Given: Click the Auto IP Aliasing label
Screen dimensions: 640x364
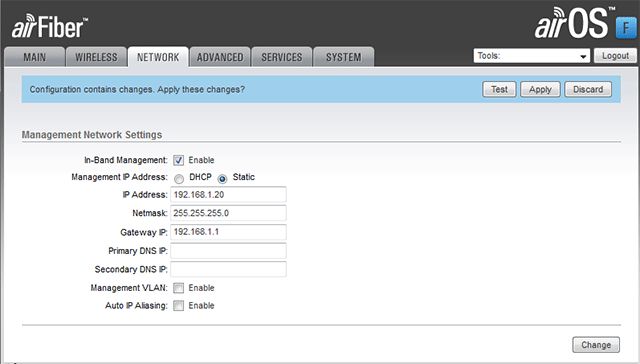Looking at the screenshot, I should point(136,306).
